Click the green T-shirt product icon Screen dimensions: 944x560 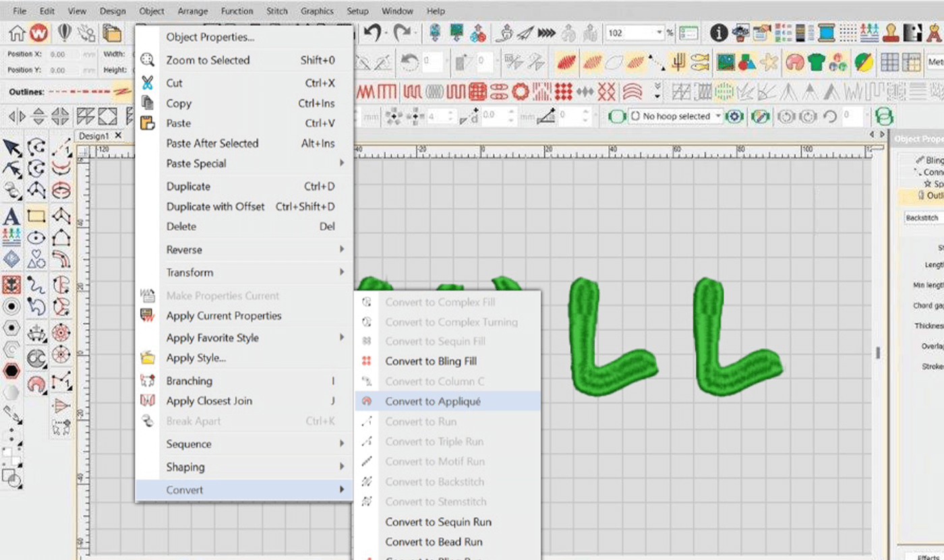pos(817,63)
